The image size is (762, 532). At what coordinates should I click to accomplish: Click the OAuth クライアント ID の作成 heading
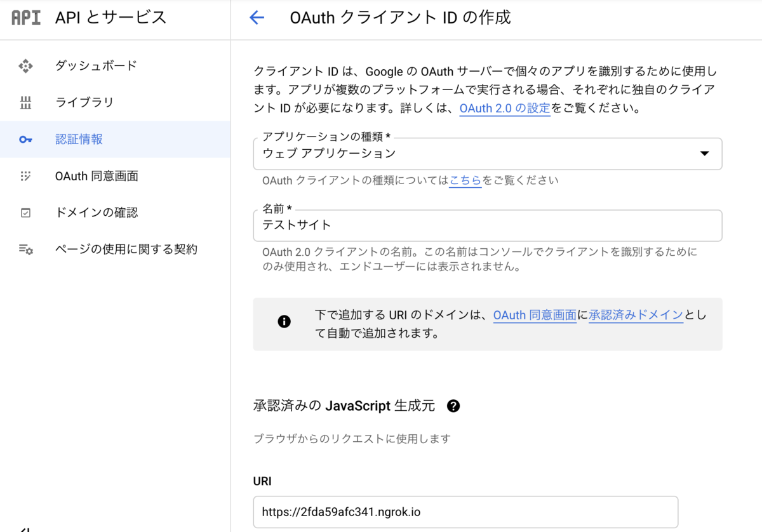pyautogui.click(x=400, y=18)
